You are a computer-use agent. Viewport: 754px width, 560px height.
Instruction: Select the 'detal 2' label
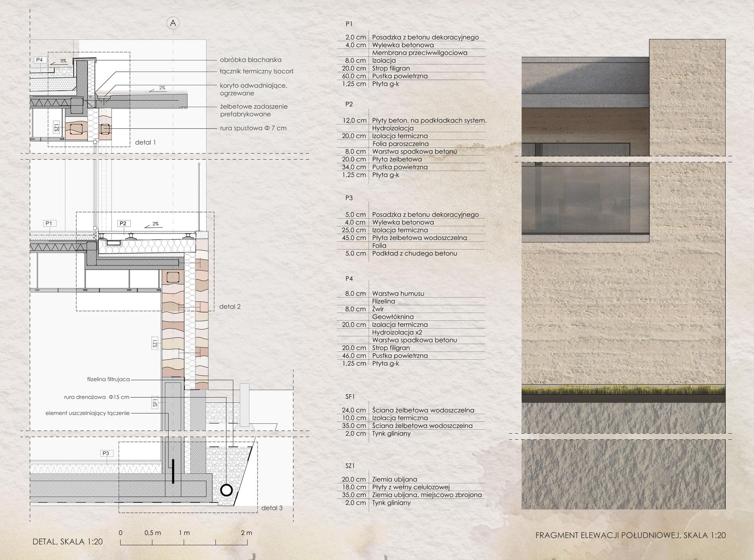[x=230, y=306]
